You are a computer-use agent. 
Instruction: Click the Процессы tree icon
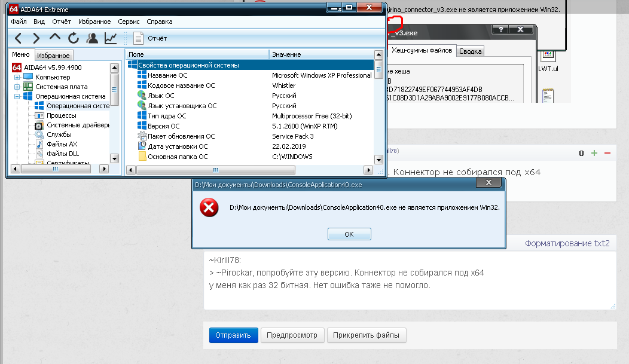[39, 115]
